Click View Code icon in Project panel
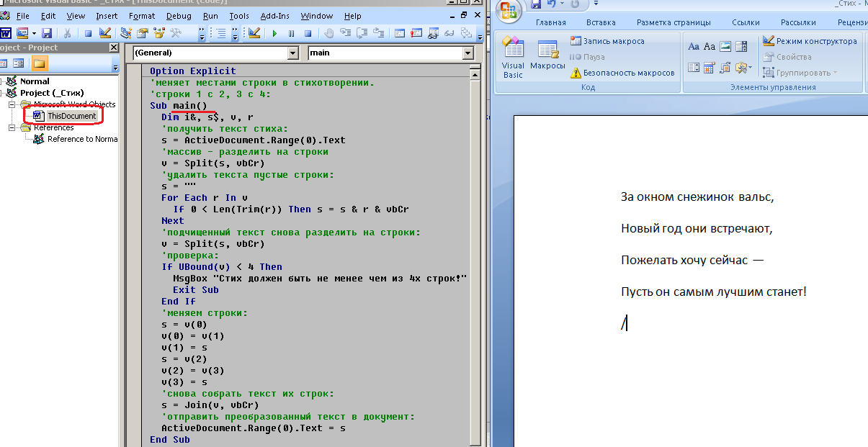 pyautogui.click(x=4, y=64)
